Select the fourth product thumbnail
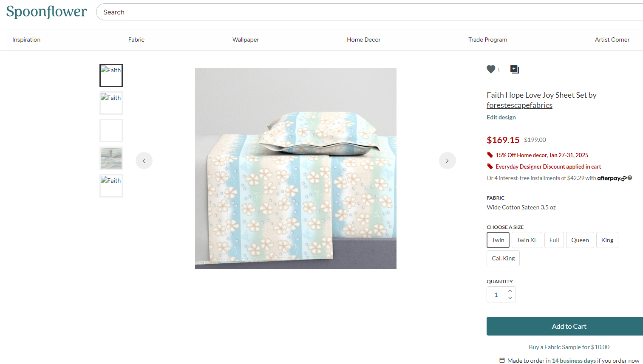The image size is (643, 364). pyautogui.click(x=111, y=158)
